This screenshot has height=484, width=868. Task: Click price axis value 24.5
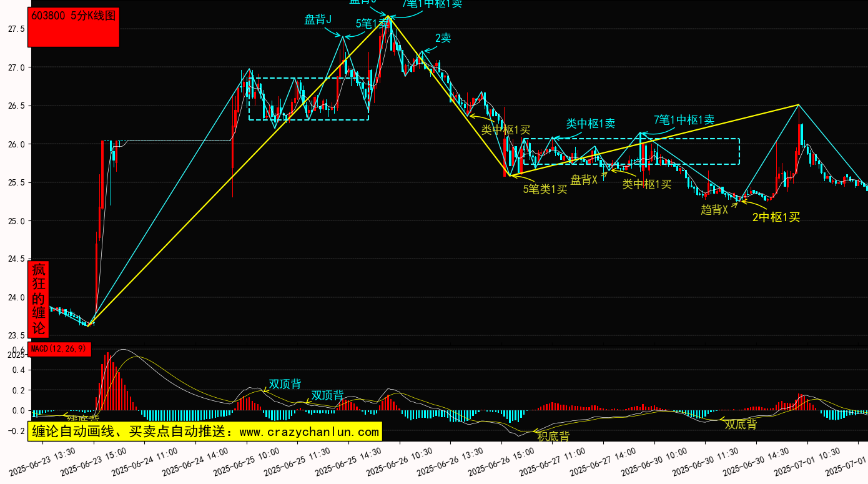pos(16,259)
